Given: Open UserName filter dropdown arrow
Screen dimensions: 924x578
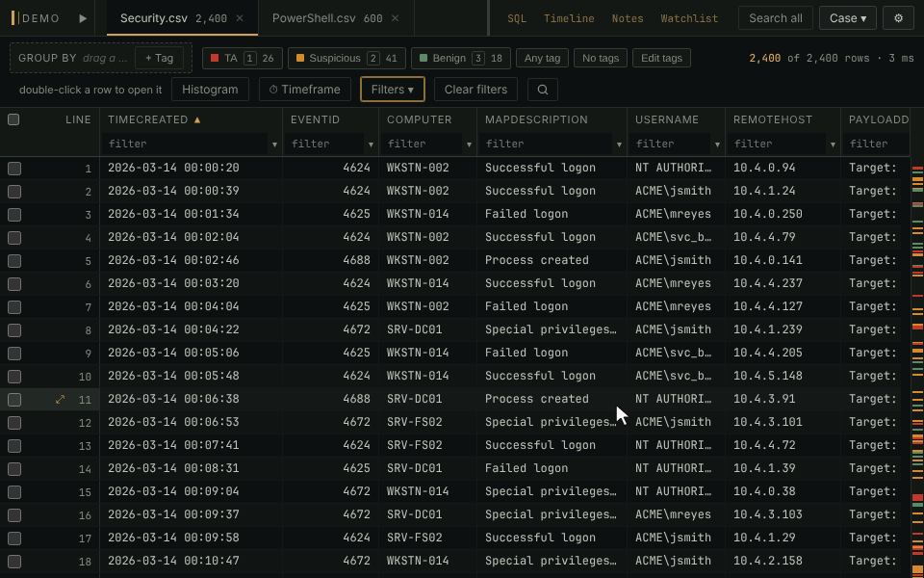Looking at the screenshot, I should (x=717, y=144).
